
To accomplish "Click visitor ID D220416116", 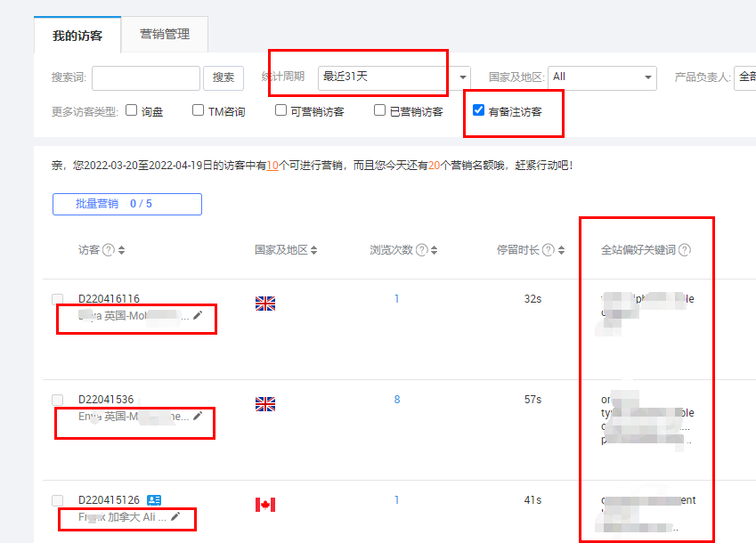I will [109, 299].
